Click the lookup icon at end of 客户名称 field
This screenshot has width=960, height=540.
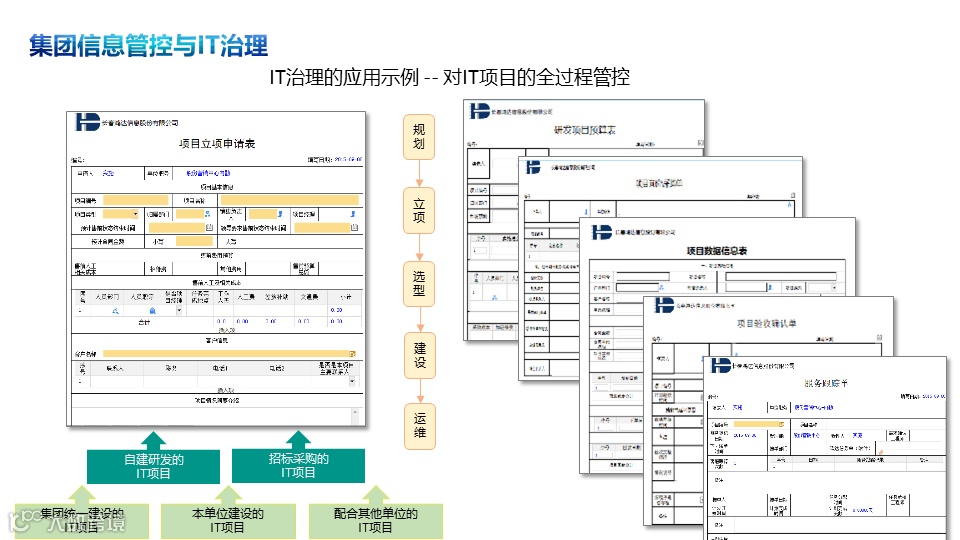tap(353, 354)
